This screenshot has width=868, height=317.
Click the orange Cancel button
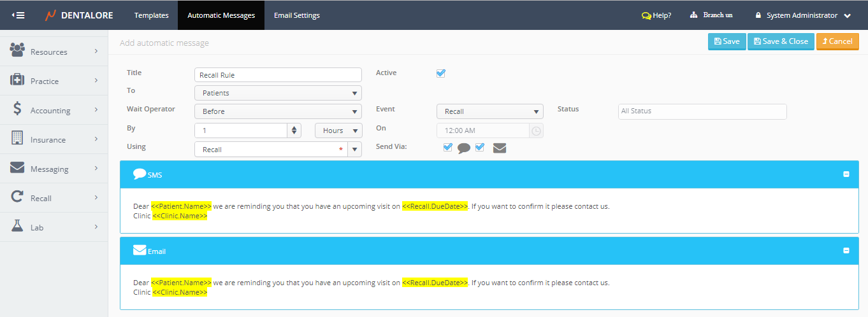point(837,41)
